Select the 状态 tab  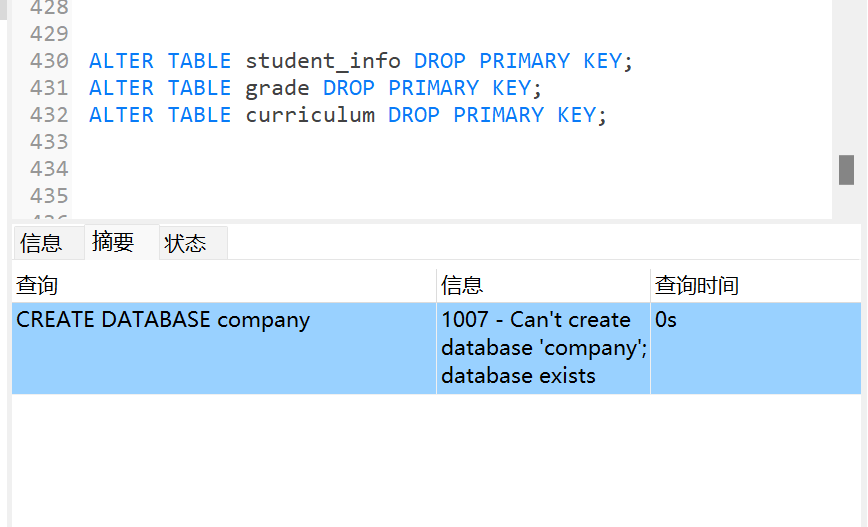coord(186,243)
